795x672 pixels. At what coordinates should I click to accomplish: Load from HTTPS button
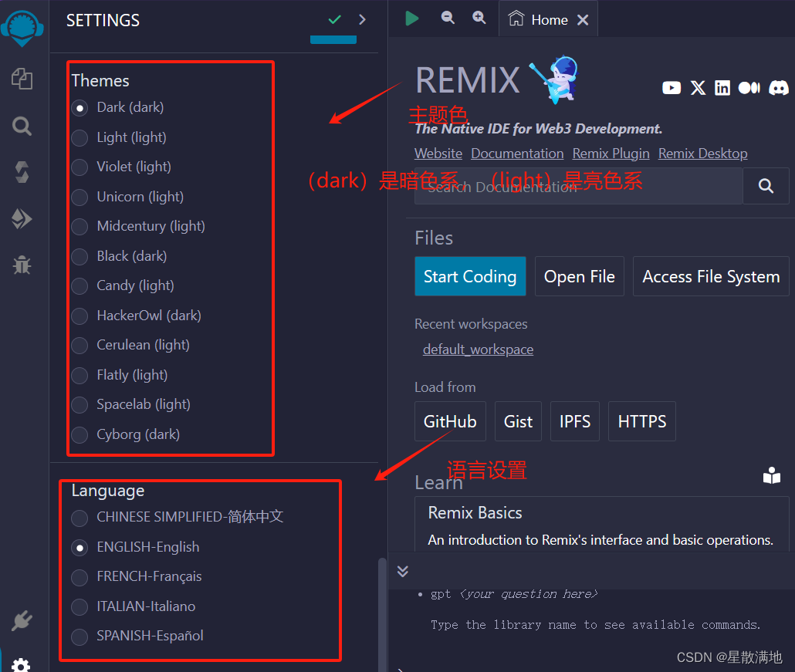(x=642, y=421)
